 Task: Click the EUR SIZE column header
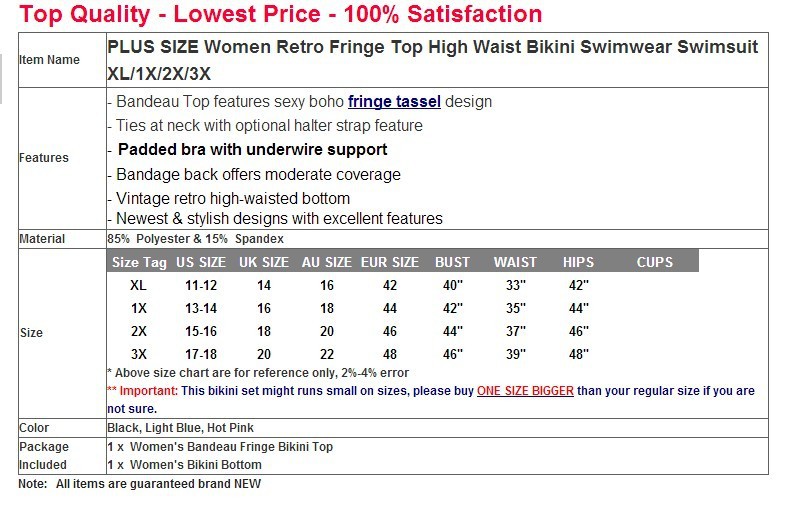pyautogui.click(x=390, y=262)
